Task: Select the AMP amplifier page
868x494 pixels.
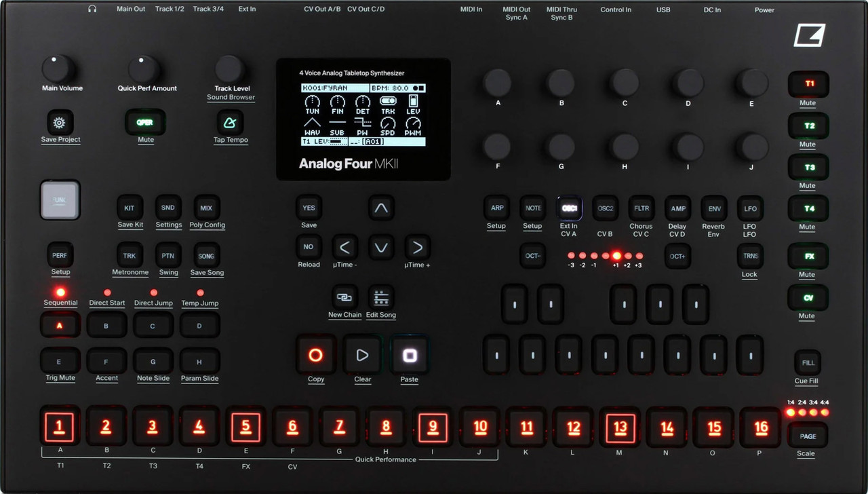Action: click(677, 208)
